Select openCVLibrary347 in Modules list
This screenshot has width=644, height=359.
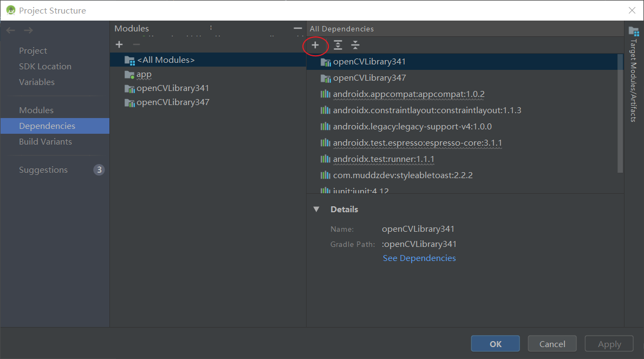(x=208, y=102)
